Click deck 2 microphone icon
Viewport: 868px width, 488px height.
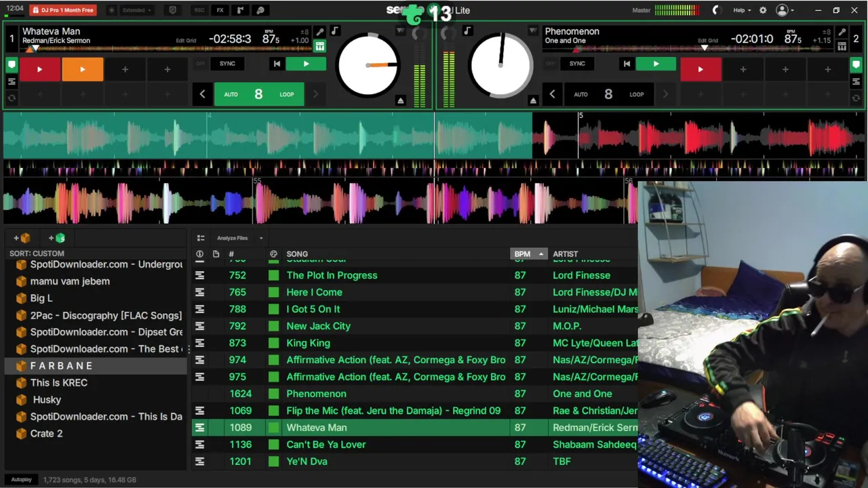click(842, 32)
